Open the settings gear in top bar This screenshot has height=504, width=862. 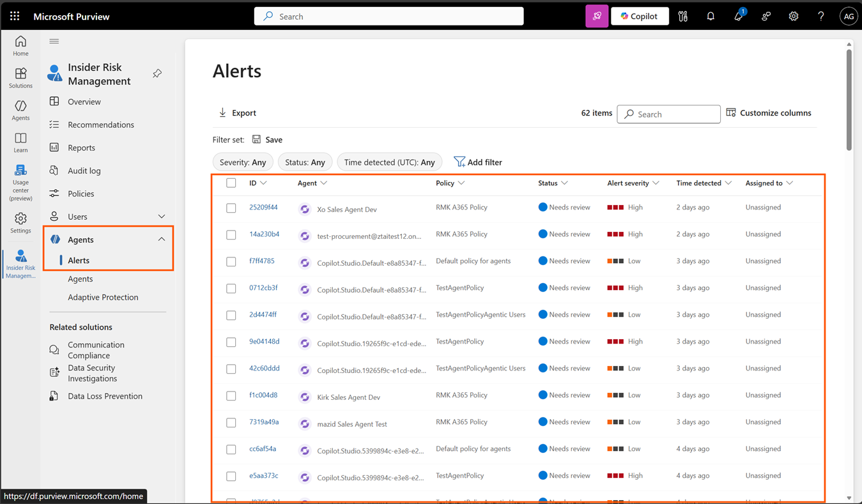[793, 16]
